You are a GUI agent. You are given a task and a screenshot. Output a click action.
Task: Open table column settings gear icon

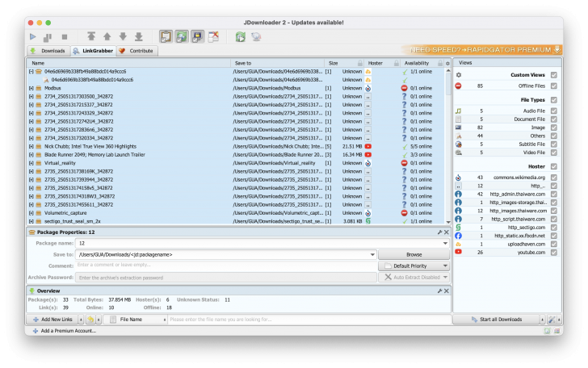tap(447, 63)
